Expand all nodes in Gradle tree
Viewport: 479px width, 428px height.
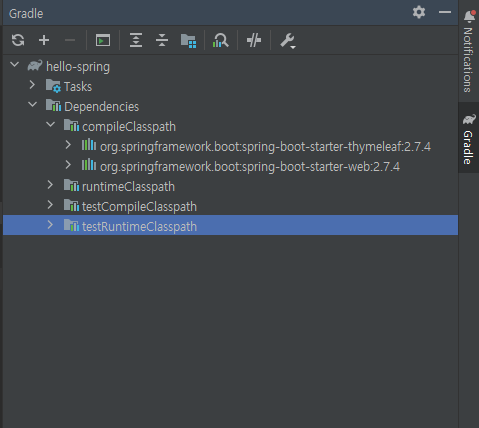[x=136, y=40]
